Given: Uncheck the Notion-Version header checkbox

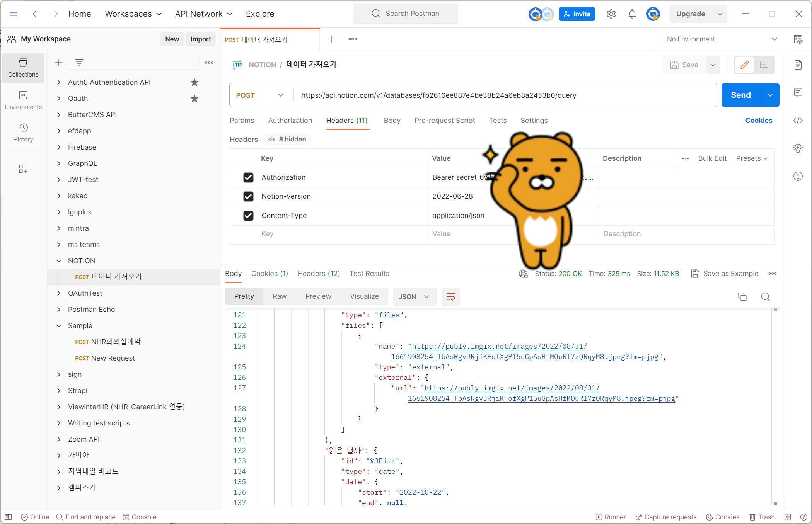Looking at the screenshot, I should (x=248, y=196).
